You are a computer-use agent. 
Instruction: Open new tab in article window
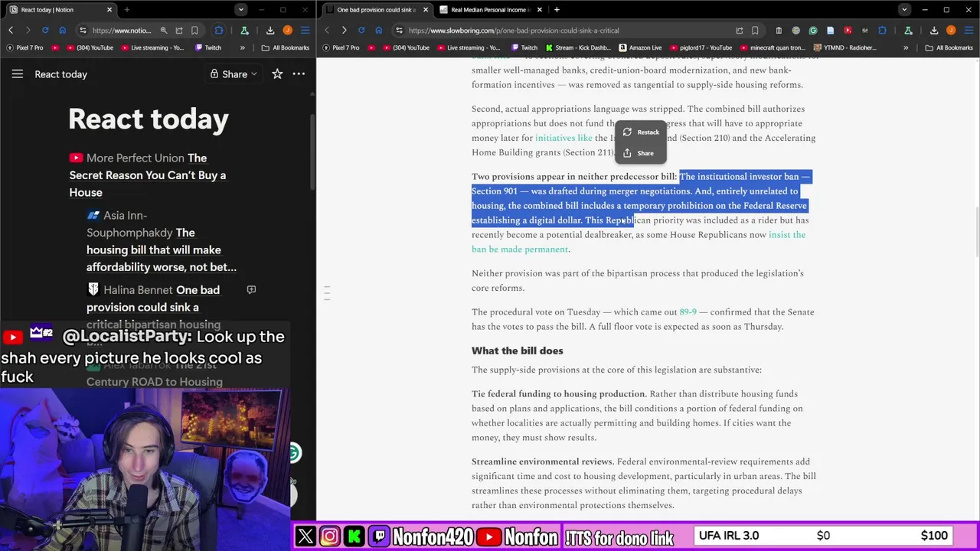click(x=557, y=10)
